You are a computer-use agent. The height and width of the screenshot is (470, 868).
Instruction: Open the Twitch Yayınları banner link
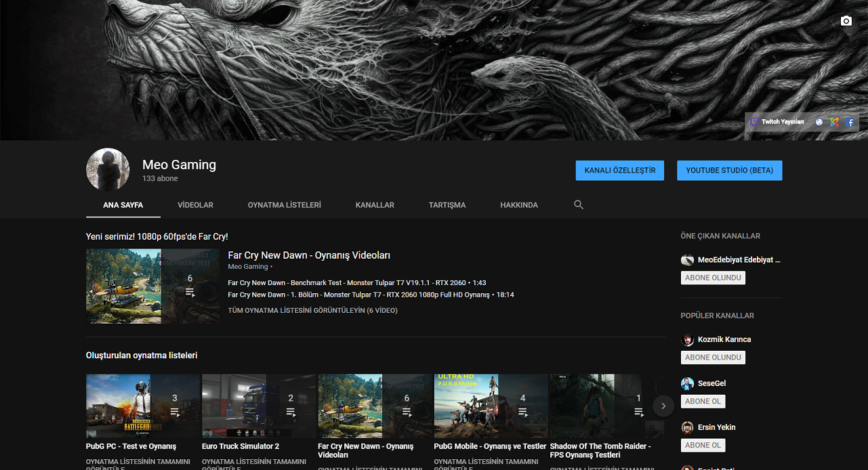777,122
